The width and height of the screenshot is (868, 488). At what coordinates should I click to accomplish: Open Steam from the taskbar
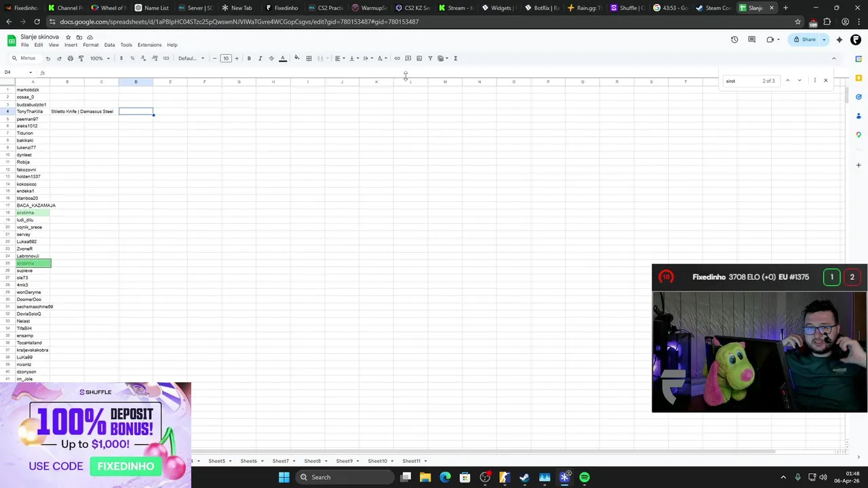[x=524, y=477]
